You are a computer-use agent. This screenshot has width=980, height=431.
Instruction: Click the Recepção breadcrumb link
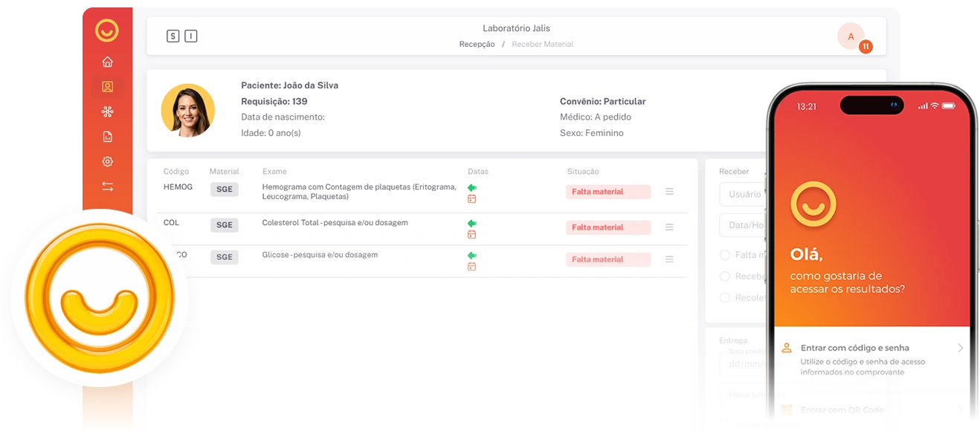tap(477, 45)
